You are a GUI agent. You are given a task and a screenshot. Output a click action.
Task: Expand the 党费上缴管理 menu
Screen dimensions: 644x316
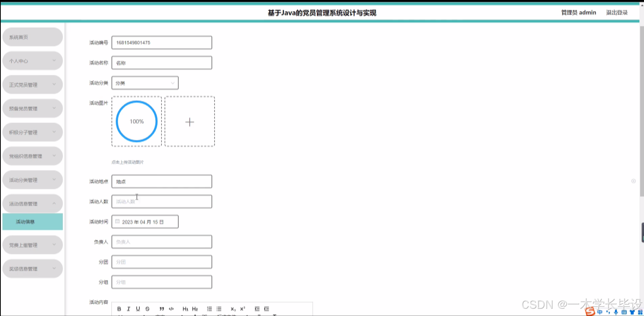[x=32, y=245]
